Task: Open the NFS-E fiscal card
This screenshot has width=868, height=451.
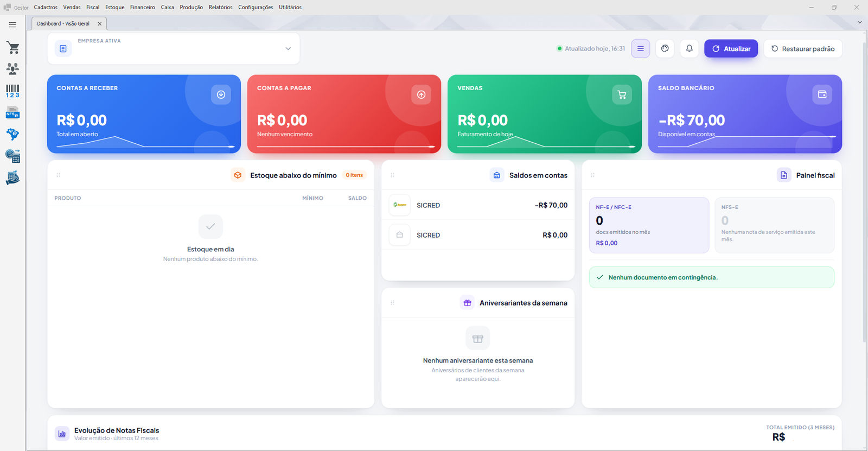Action: coord(774,225)
